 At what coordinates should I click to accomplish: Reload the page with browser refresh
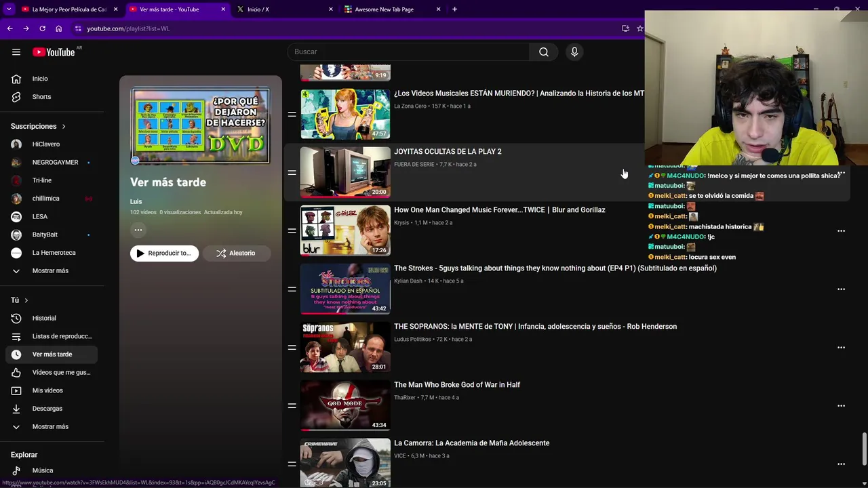(42, 28)
